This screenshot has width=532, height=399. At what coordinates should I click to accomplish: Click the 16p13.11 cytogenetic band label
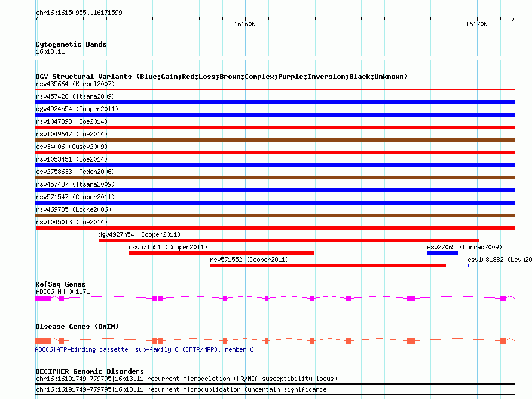[x=50, y=51]
